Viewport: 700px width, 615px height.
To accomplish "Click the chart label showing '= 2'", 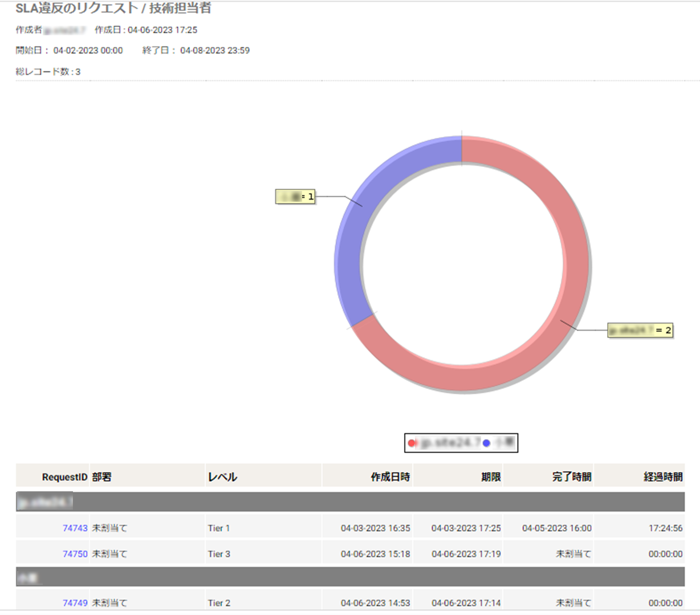I will tap(640, 331).
